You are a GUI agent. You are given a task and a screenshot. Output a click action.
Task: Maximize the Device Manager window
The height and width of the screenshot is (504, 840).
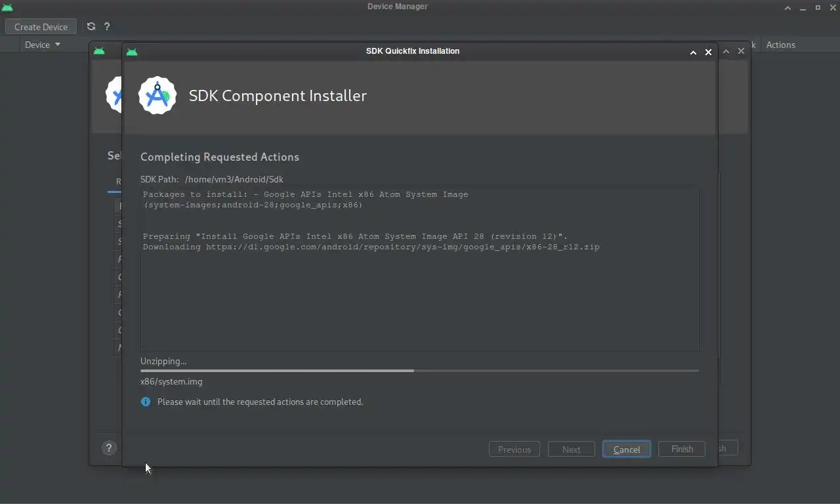tap(818, 7)
